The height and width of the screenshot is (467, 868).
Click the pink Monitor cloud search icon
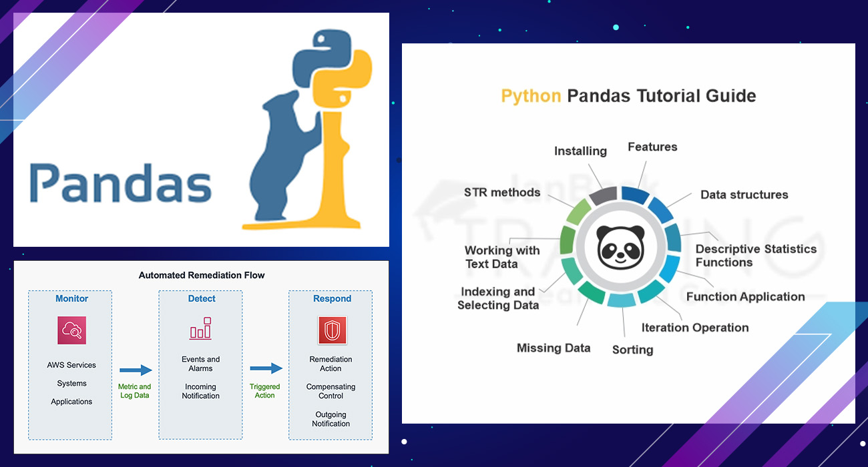[x=71, y=330]
